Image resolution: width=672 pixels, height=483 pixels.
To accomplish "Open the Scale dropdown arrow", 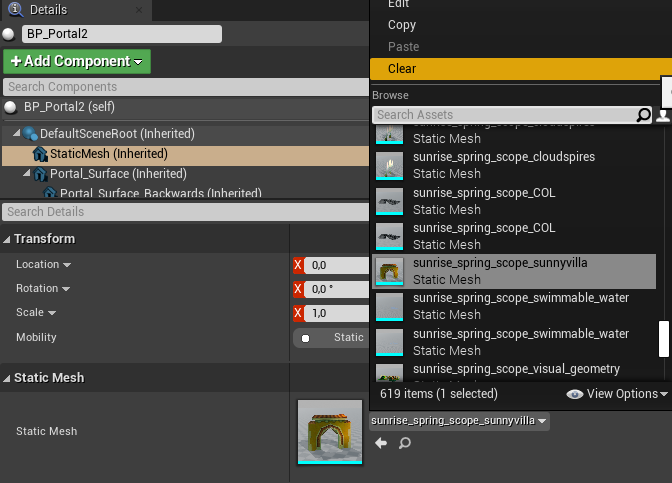I will click(52, 313).
